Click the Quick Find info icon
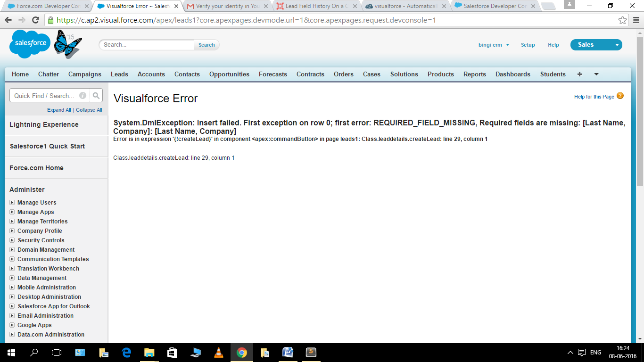Viewport: 644px width, 362px height. (83, 96)
